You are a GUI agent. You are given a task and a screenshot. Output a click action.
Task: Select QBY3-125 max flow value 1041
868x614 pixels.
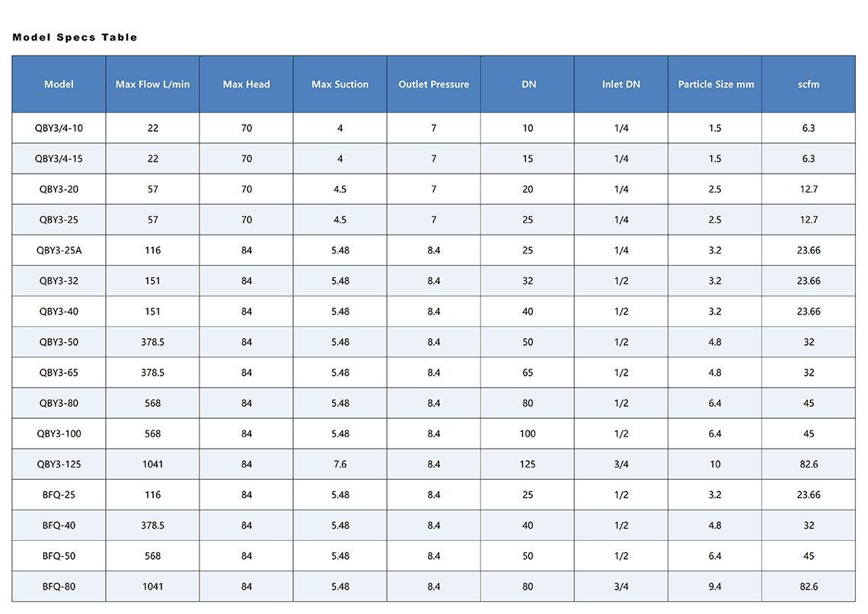click(152, 464)
